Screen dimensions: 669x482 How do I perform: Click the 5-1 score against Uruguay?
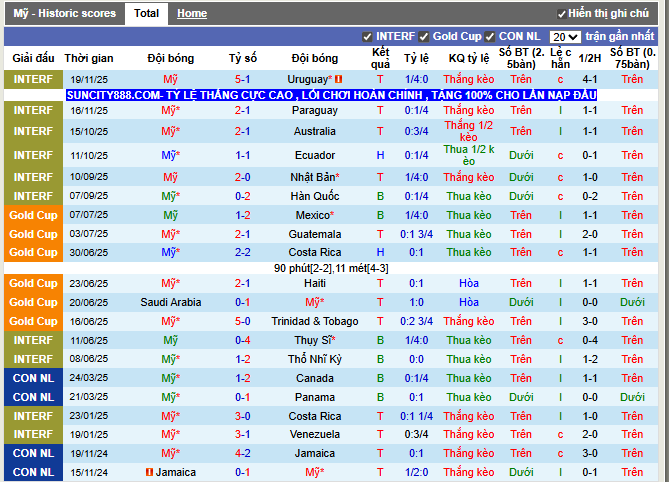242,79
